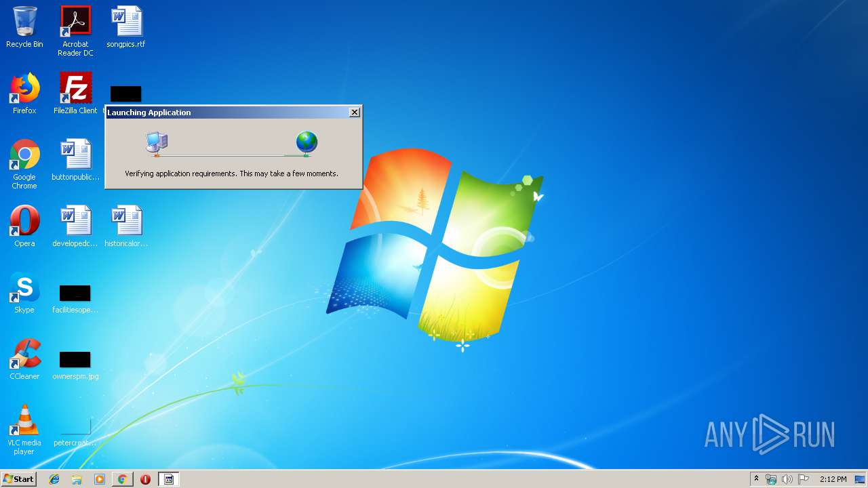
Task: Launch CCleaner desktop shortcut
Action: (24, 359)
